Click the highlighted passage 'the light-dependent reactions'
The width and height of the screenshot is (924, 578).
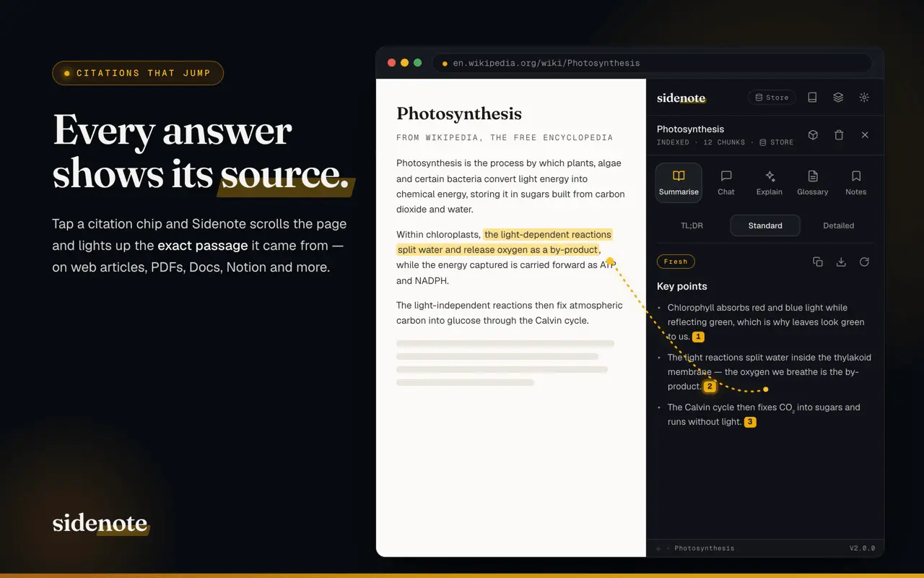coord(548,234)
